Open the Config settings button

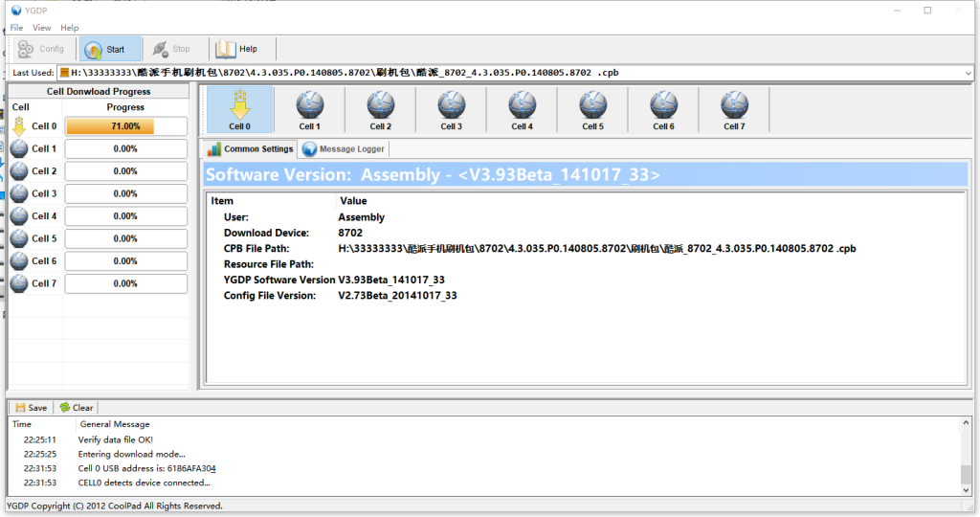point(41,49)
